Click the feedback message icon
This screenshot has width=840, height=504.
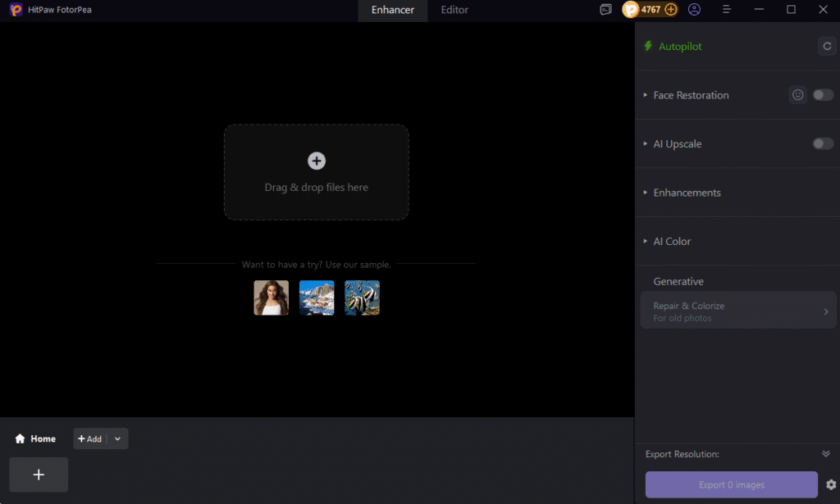click(605, 10)
